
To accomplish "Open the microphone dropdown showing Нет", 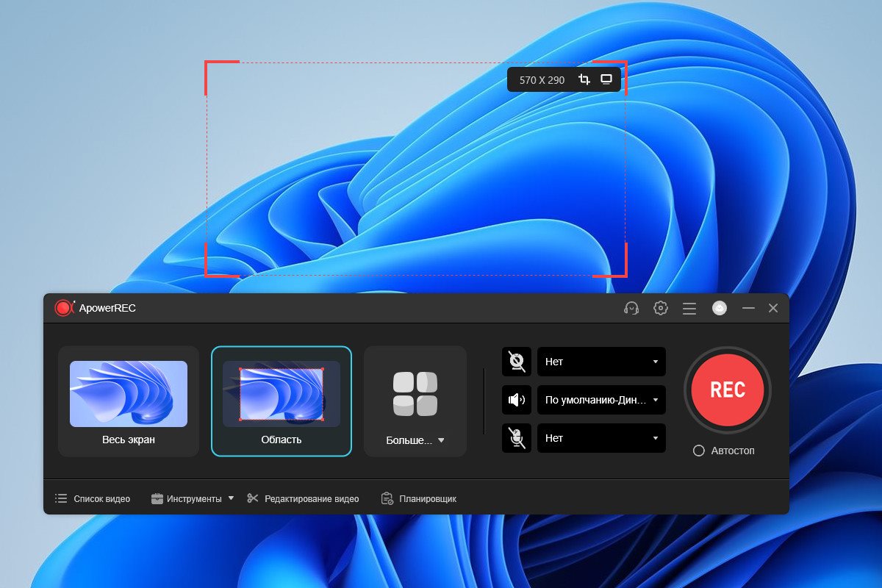I will pyautogui.click(x=601, y=438).
